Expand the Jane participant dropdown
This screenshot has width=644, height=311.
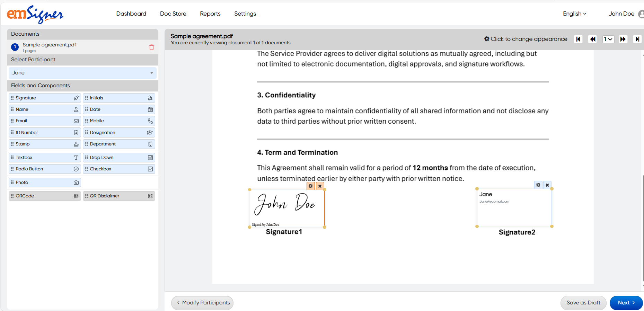pyautogui.click(x=82, y=73)
